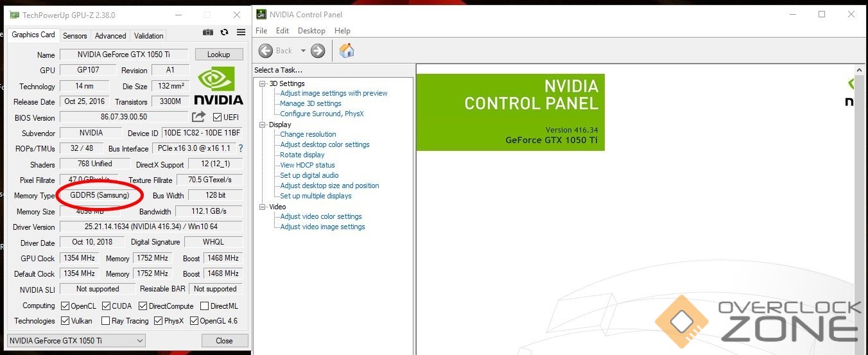Open Set up digital audio
Screen dimensions: 868x355
[x=309, y=175]
